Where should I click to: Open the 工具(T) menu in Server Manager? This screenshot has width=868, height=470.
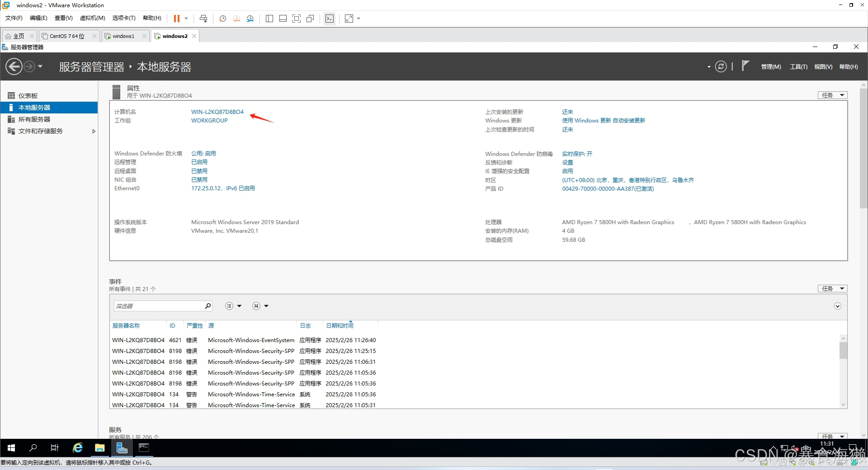[x=798, y=67]
